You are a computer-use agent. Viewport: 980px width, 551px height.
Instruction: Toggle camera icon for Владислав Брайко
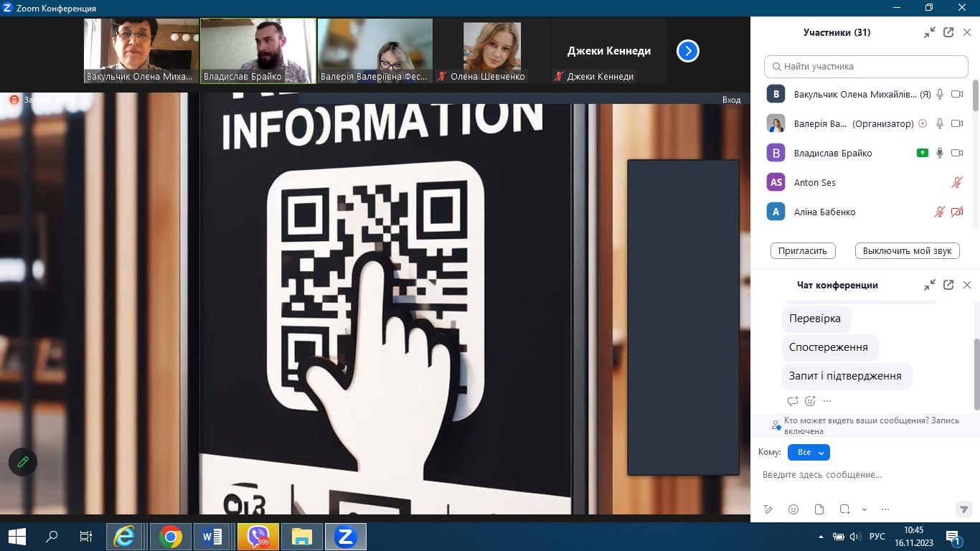957,153
